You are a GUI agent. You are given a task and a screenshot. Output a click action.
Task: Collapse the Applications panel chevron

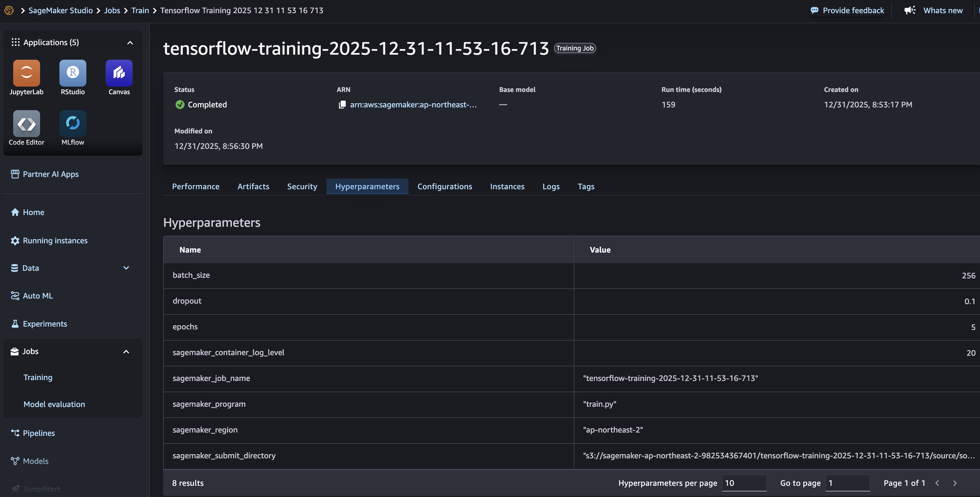coord(130,43)
